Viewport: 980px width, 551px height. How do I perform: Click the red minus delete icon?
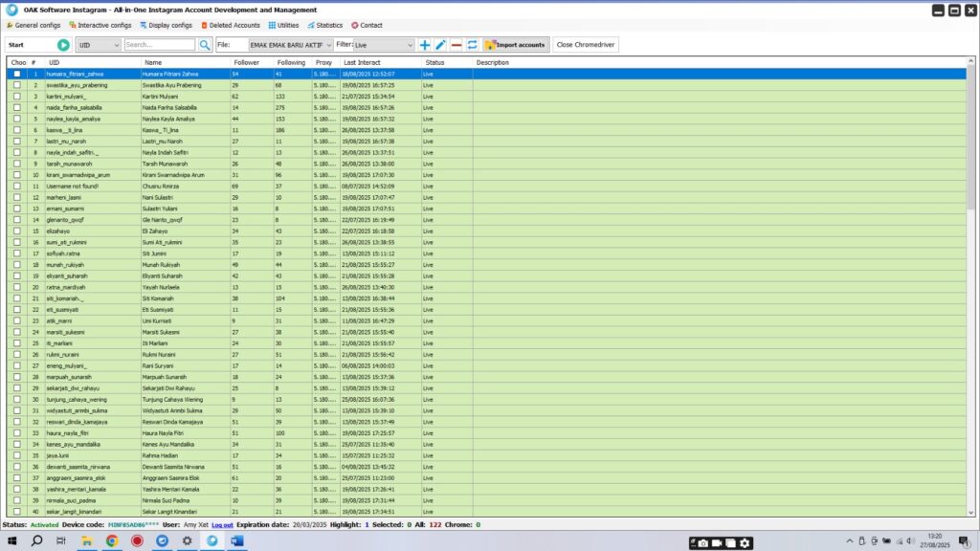click(457, 45)
